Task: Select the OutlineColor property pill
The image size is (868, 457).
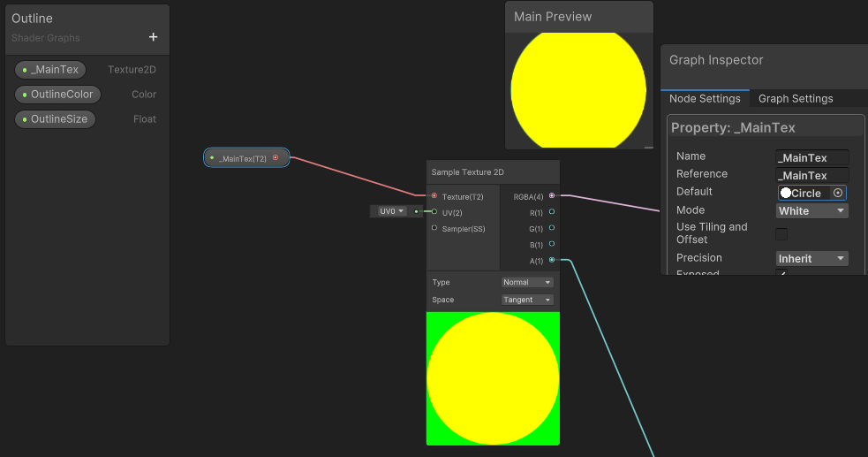Action: pos(57,95)
